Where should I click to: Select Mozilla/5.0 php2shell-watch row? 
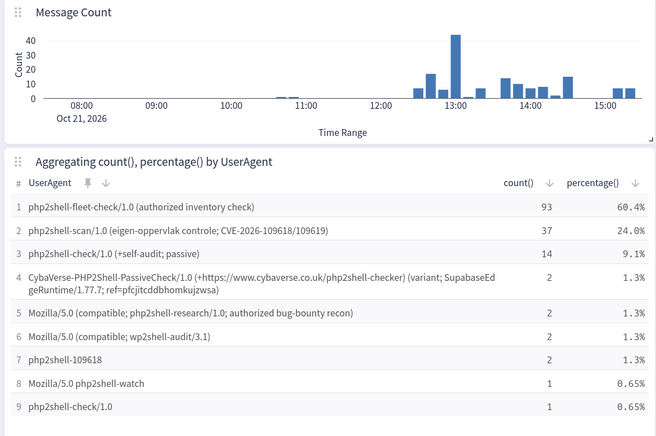330,384
